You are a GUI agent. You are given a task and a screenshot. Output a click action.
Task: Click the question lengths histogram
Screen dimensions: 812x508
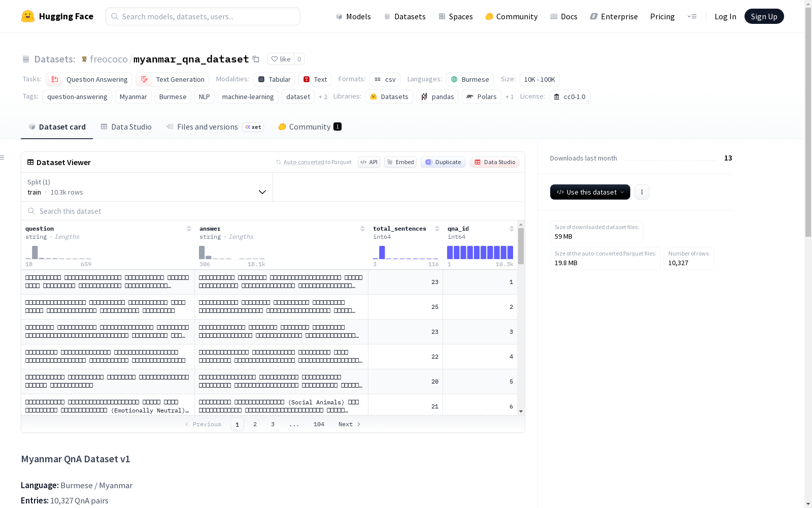point(58,252)
